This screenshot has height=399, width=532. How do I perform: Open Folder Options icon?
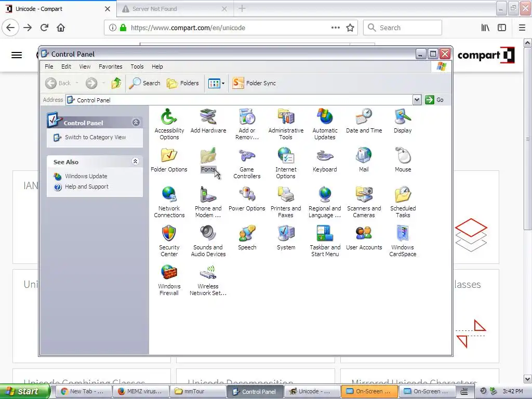(x=169, y=160)
